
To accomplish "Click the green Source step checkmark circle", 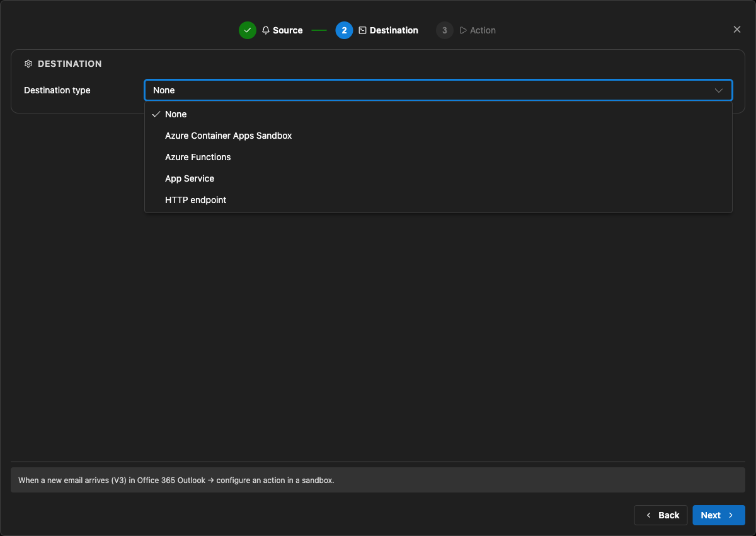I will [248, 30].
